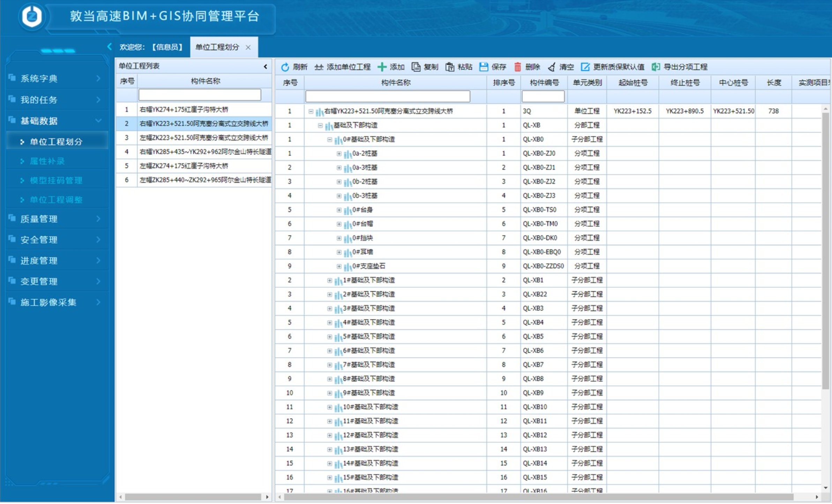Click the main table vertical scrollbar
This screenshot has width=832, height=504.
coord(825,251)
